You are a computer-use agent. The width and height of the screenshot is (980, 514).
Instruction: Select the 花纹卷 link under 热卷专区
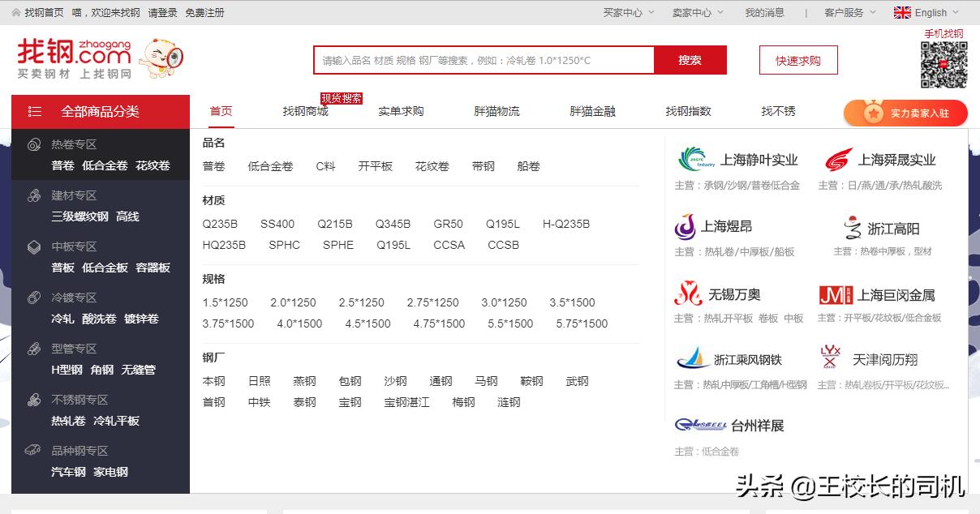(153, 165)
